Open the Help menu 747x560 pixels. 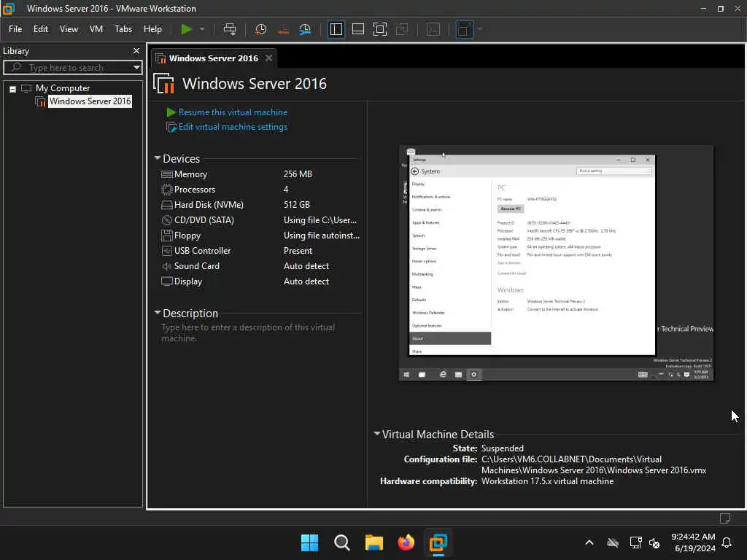click(x=152, y=29)
